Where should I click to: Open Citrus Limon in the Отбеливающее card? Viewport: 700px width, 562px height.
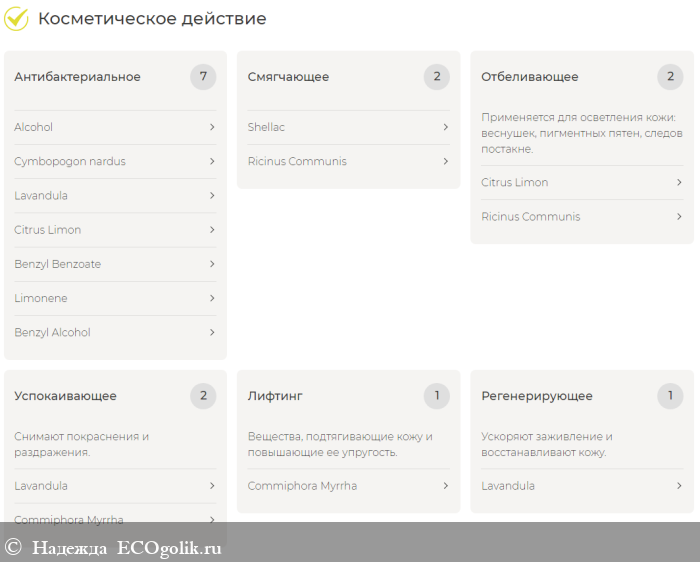(x=514, y=182)
